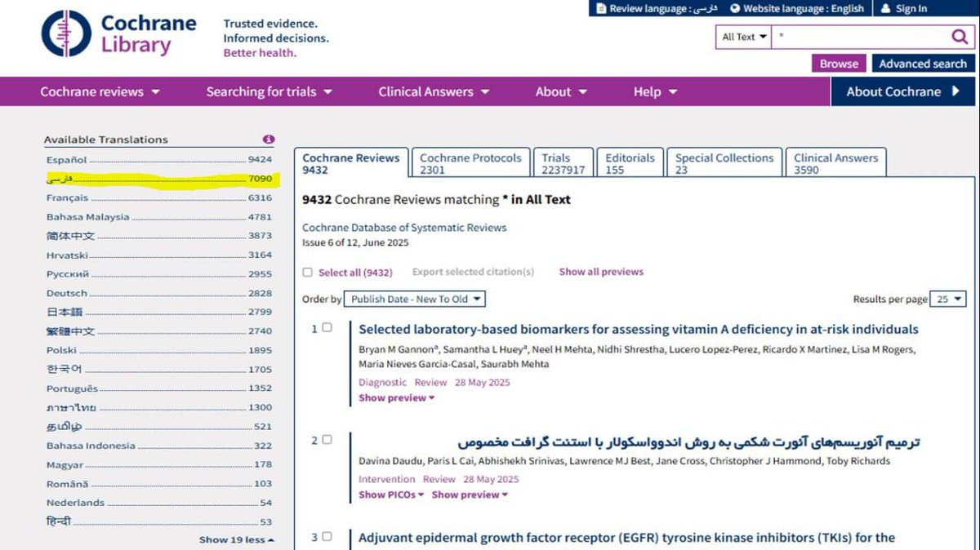This screenshot has width=980, height=550.
Task: Click the Browse button
Action: [839, 64]
